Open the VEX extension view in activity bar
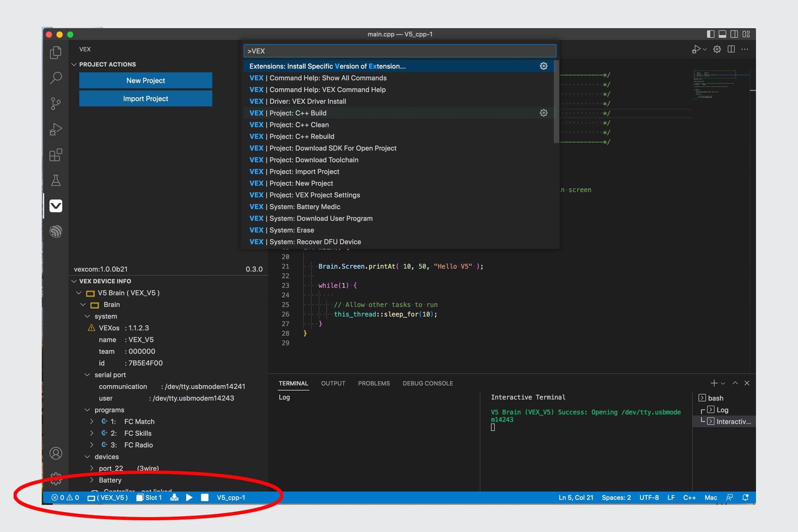This screenshot has height=532, width=798. 56,206
